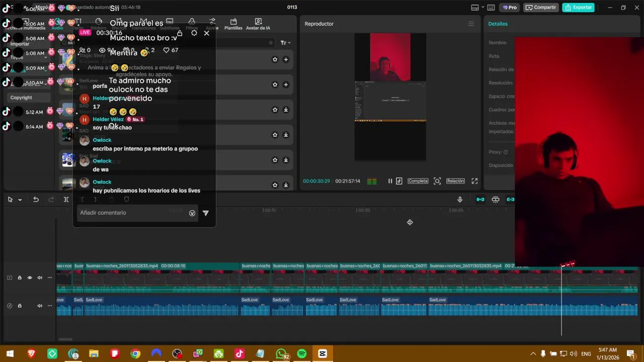Click the lock icon on live overlay
The height and width of the screenshot is (362, 644).
coord(180,33)
